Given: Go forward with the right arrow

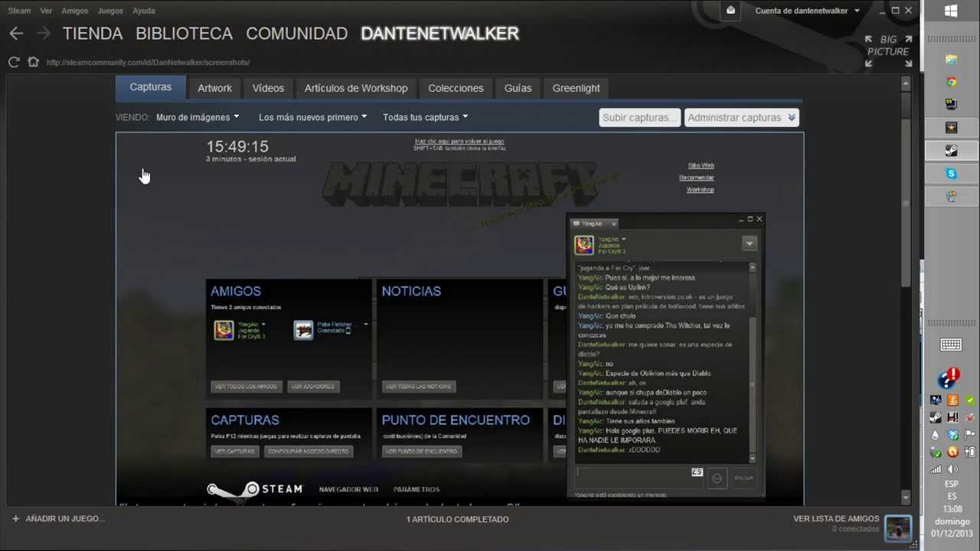Looking at the screenshot, I should point(44,34).
